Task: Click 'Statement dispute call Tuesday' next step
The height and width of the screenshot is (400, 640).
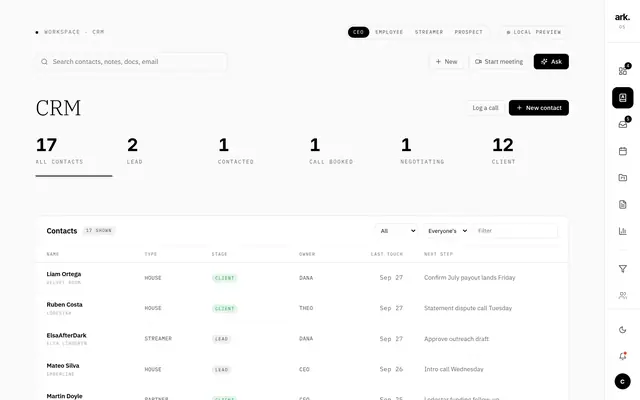Action: (468, 308)
